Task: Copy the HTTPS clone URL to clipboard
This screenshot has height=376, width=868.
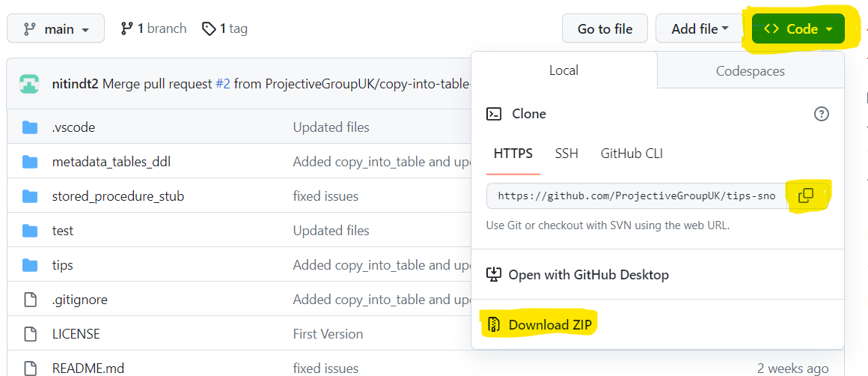Action: pos(806,195)
